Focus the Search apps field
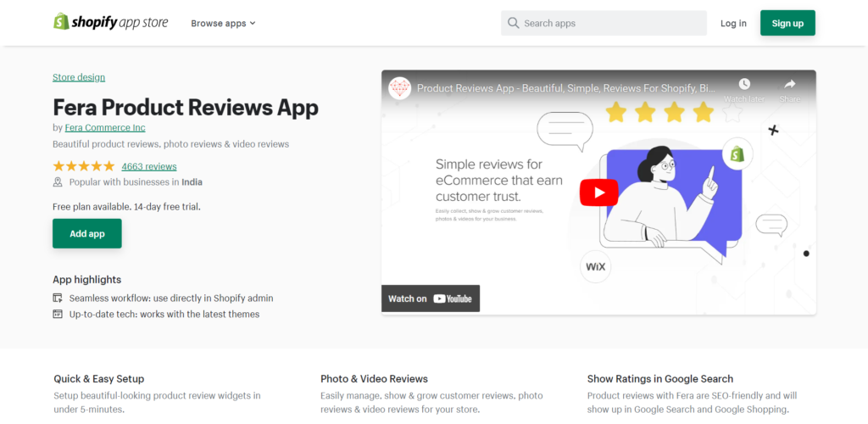 click(604, 23)
